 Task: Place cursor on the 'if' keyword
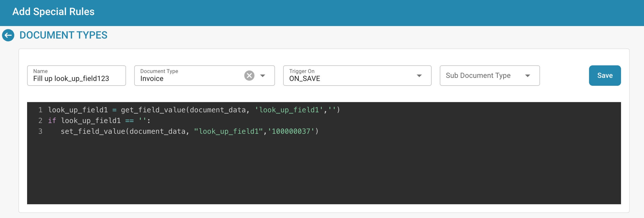click(x=52, y=120)
